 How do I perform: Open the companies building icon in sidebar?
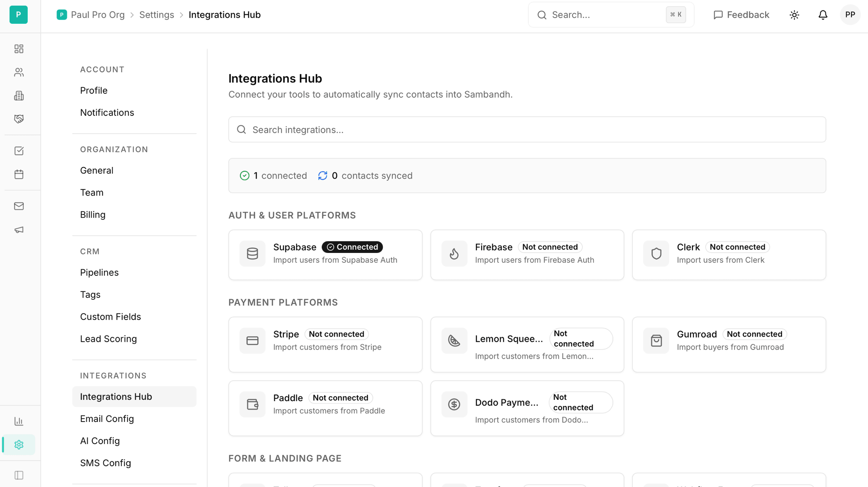click(19, 95)
